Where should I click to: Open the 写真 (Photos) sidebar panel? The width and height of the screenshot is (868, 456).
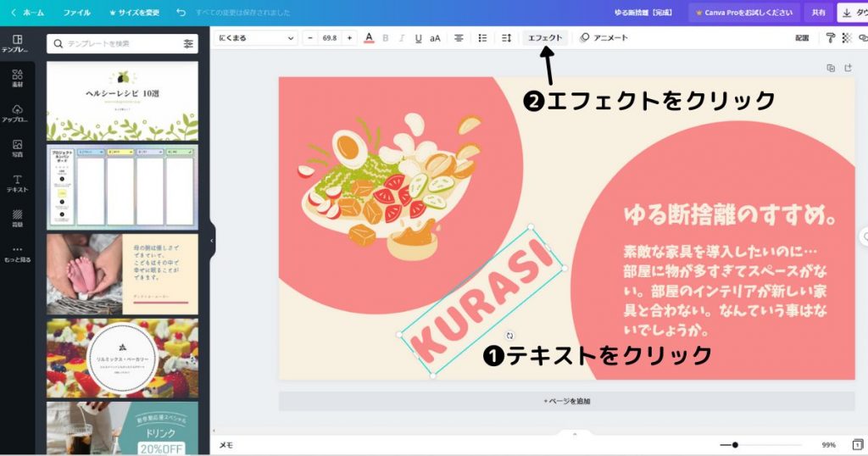[17, 149]
